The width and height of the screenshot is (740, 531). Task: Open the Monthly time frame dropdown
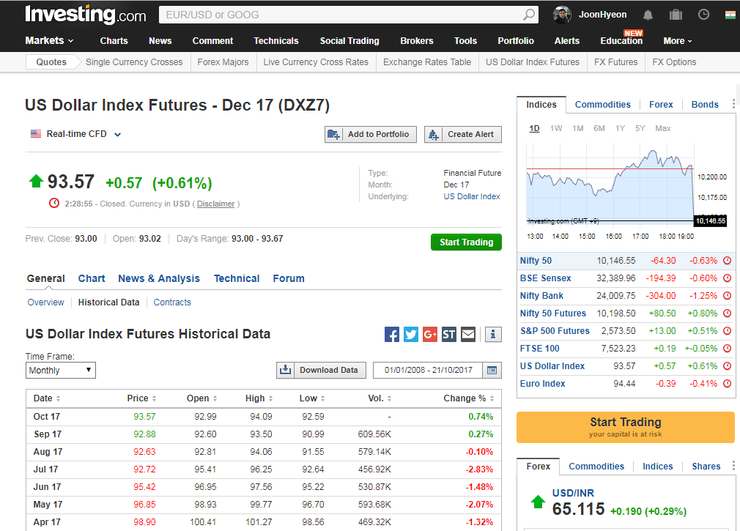[x=60, y=371]
